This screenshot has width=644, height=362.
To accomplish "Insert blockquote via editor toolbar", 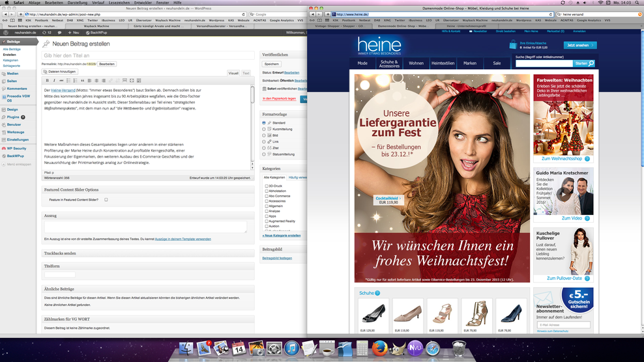I will coord(82,81).
